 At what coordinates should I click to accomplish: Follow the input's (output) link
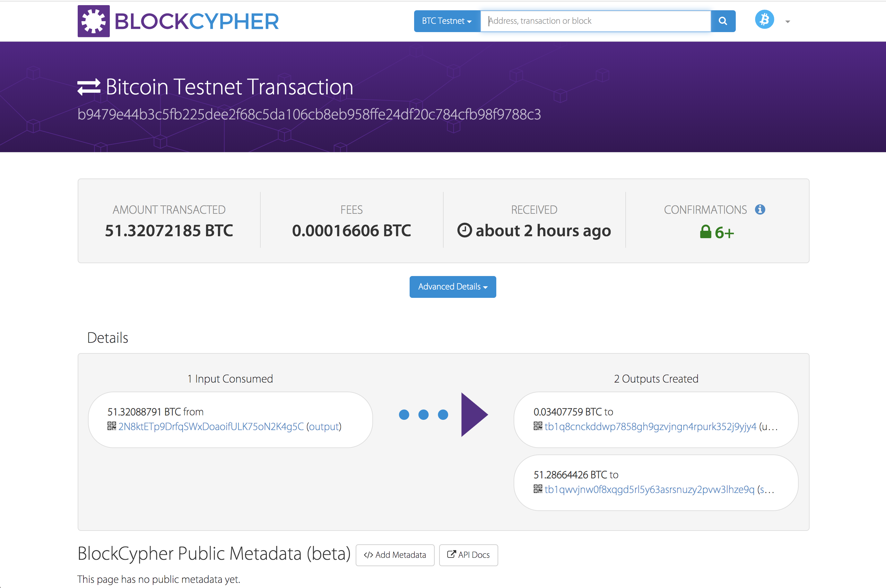point(324,427)
